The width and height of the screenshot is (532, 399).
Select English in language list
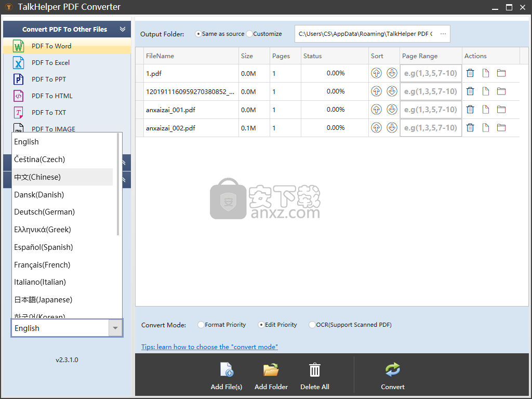[62, 142]
